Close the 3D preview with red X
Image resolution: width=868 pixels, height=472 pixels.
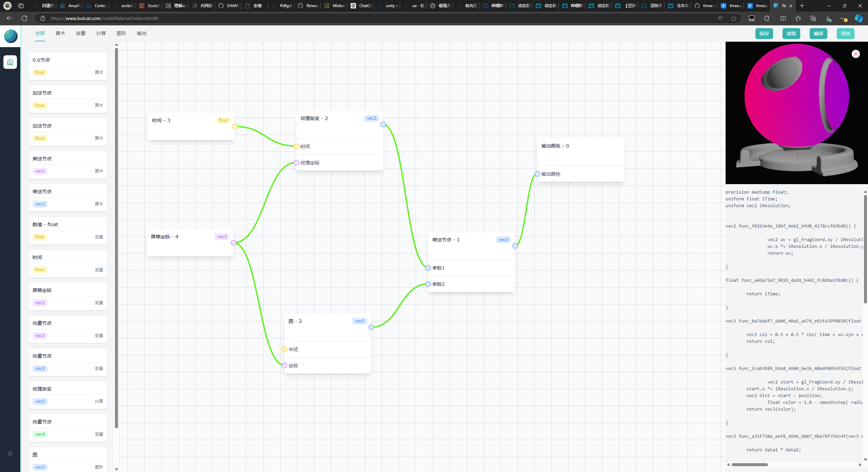click(x=855, y=54)
